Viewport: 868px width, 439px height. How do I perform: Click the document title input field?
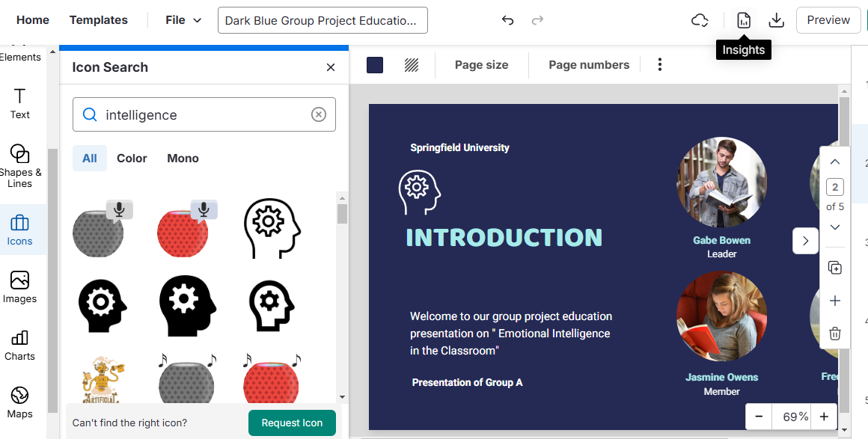323,20
